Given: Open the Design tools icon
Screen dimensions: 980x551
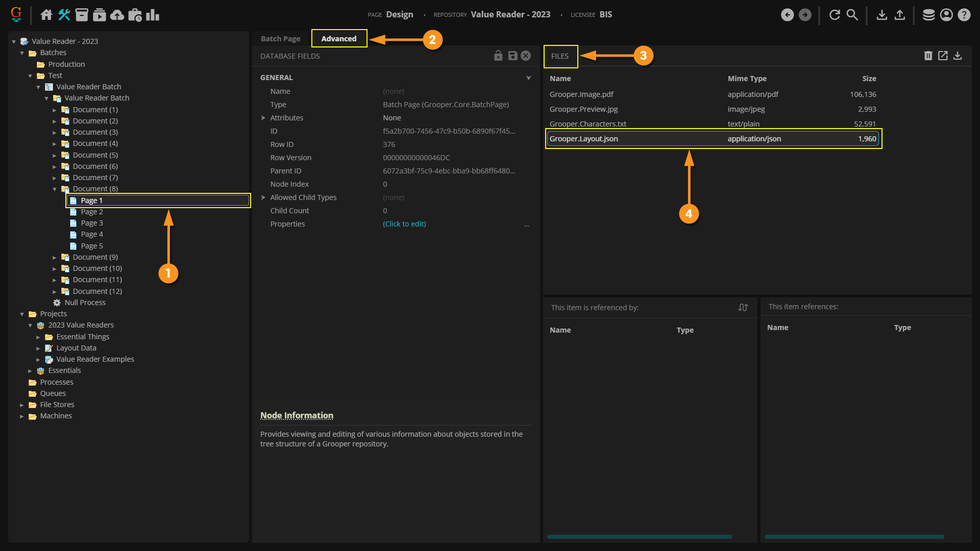Looking at the screenshot, I should [x=64, y=15].
